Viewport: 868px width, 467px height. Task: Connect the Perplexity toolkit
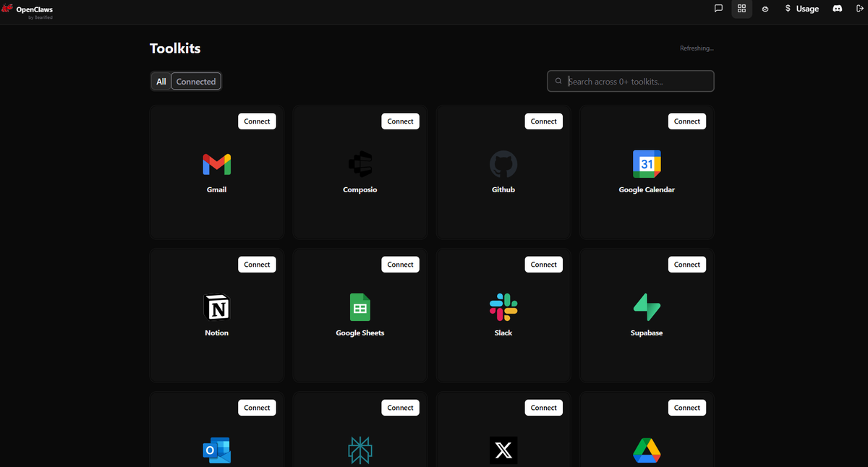coord(400,408)
